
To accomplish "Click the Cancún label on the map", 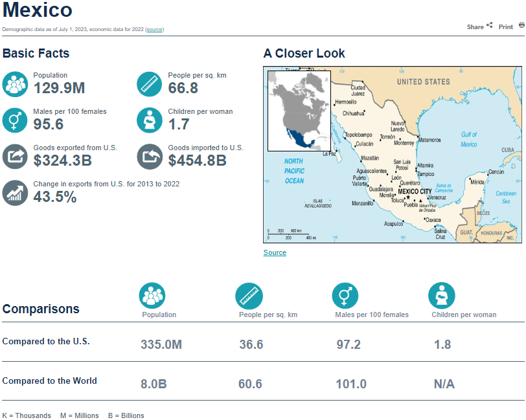I will pyautogui.click(x=496, y=172).
